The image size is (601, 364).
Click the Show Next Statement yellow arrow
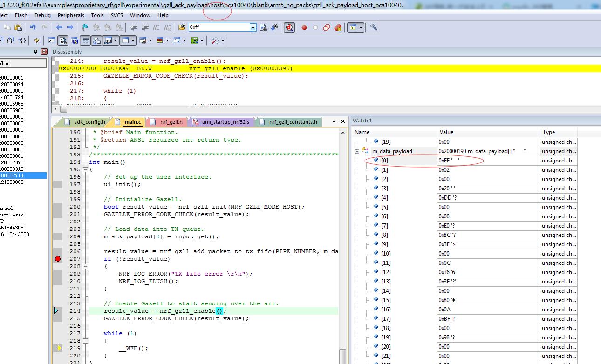pyautogui.click(x=36, y=40)
